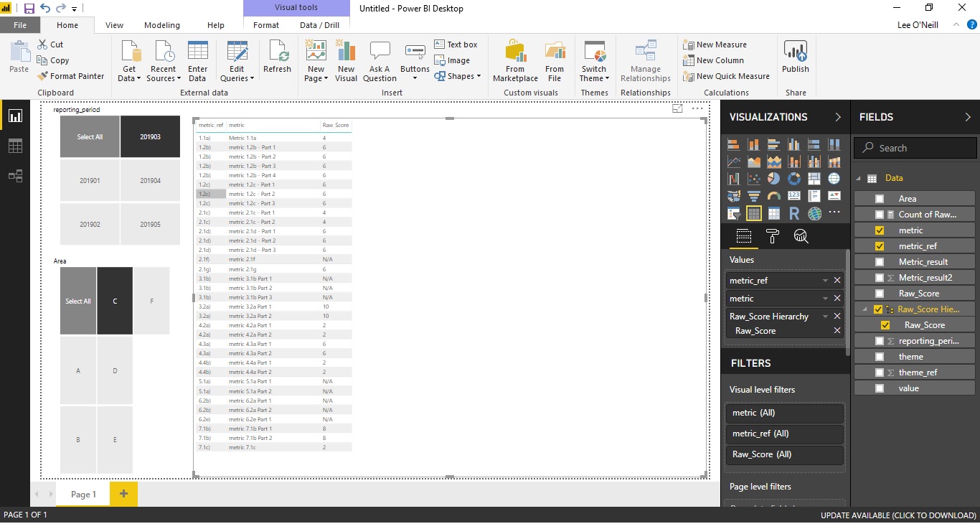The width and height of the screenshot is (980, 529).
Task: Add a new page with plus button
Action: [x=123, y=494]
